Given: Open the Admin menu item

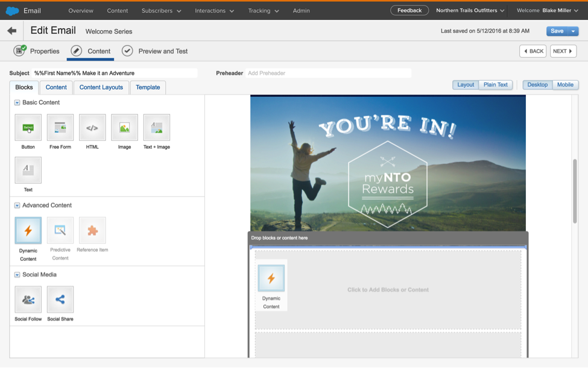Looking at the screenshot, I should point(301,11).
